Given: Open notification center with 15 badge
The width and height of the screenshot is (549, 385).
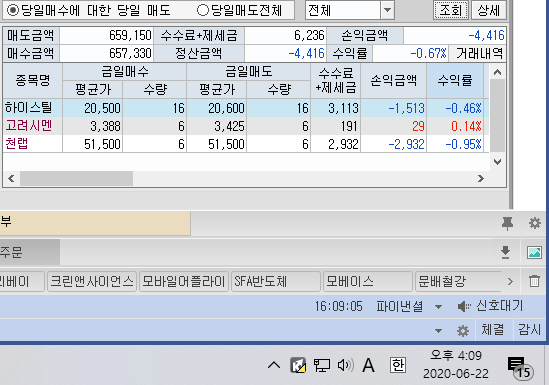Looking at the screenshot, I should (x=520, y=368).
